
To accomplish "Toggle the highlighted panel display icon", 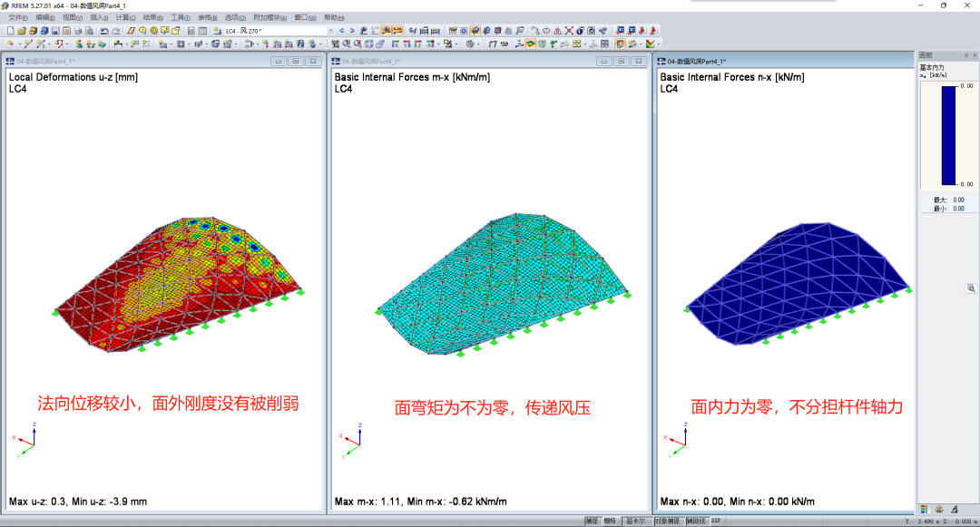I will coord(620,44).
